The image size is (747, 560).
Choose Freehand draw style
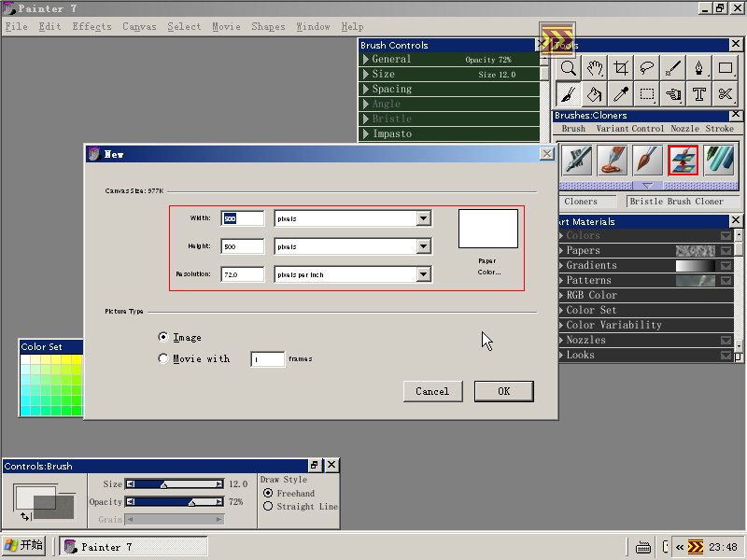268,494
